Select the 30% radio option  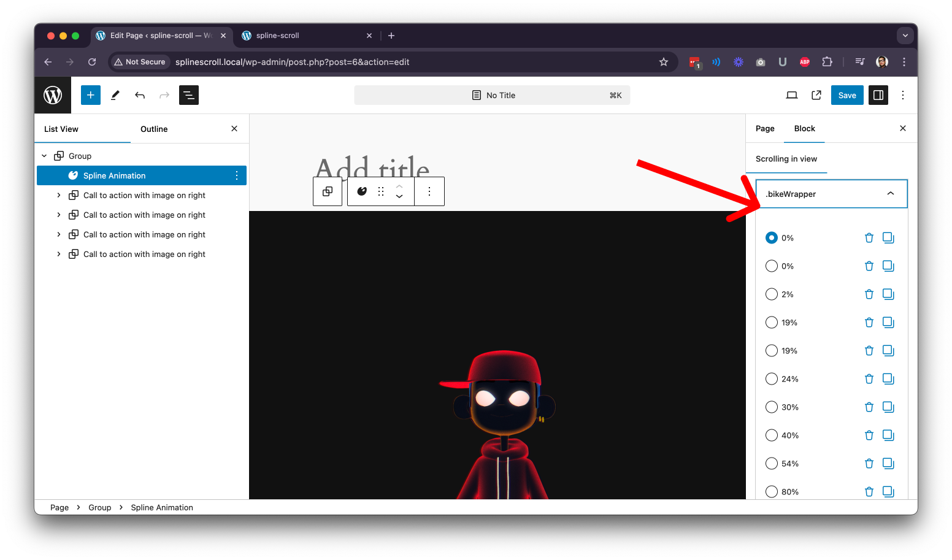772,407
